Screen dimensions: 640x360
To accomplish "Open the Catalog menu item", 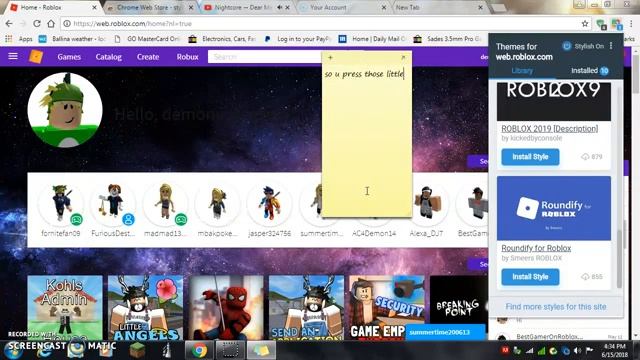I will click(109, 57).
